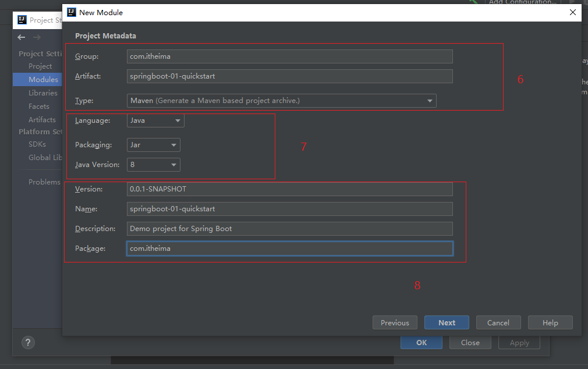This screenshot has width=588, height=369.
Task: Click the back arrow in Project Structure
Action: (x=22, y=37)
